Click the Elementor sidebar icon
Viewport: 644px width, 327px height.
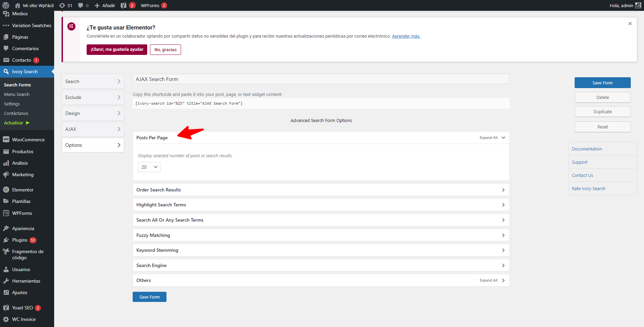[6, 190]
